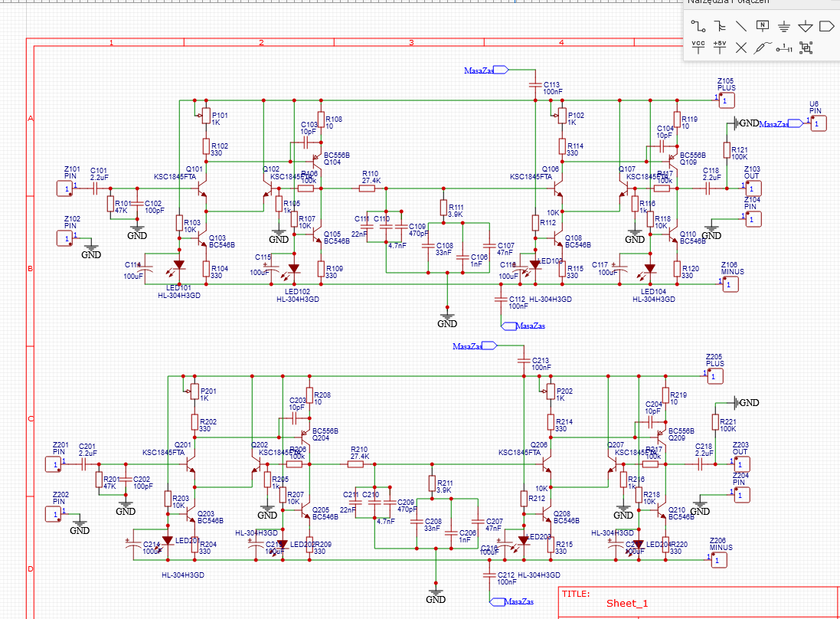Screen dimensions: 840x619
Task: Select the Net Port tool
Action: click(x=826, y=26)
